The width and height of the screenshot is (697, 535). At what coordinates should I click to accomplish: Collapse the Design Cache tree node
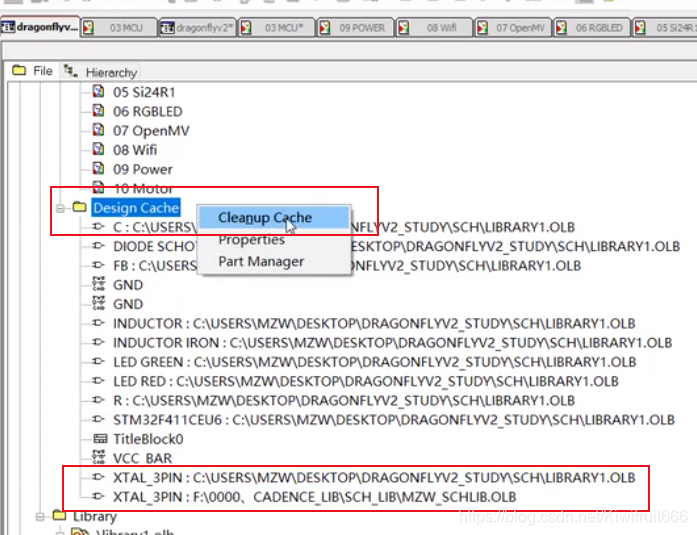coord(61,208)
